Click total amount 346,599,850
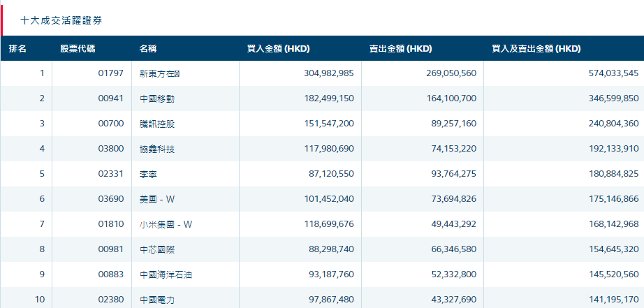This screenshot has width=644, height=308. (x=613, y=98)
